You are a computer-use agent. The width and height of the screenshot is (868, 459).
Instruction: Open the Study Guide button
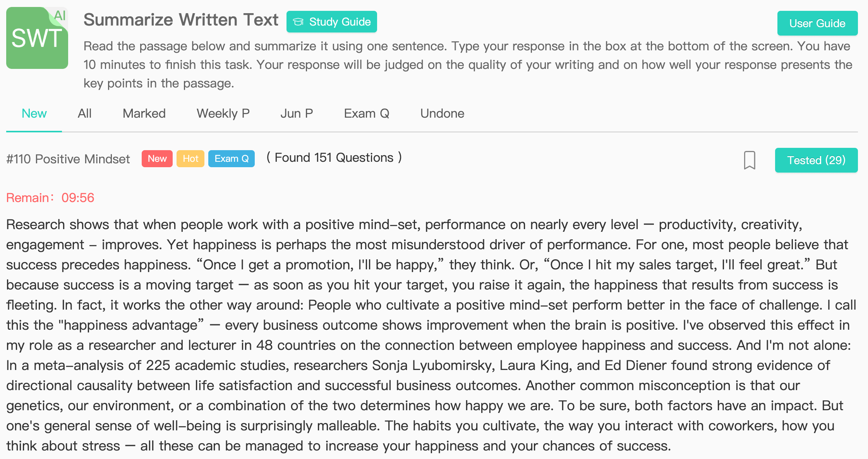[x=332, y=22]
